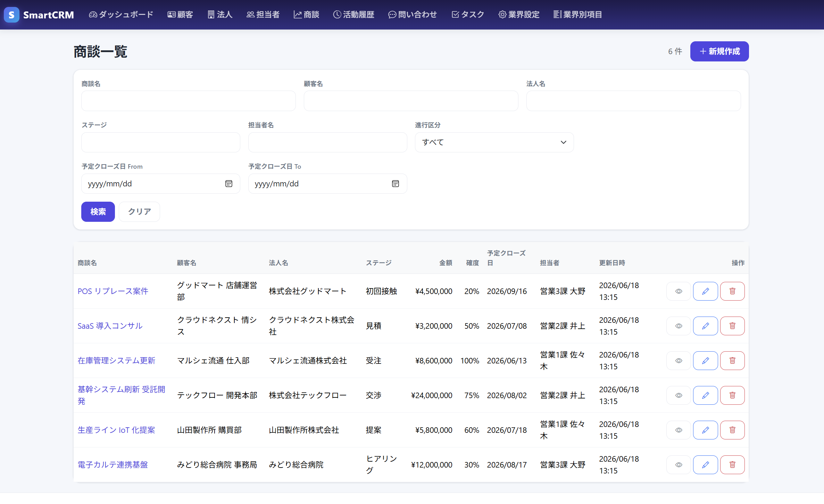
Task: Delete 生産ライン IoT 化提案 with trash icon
Action: (x=732, y=430)
